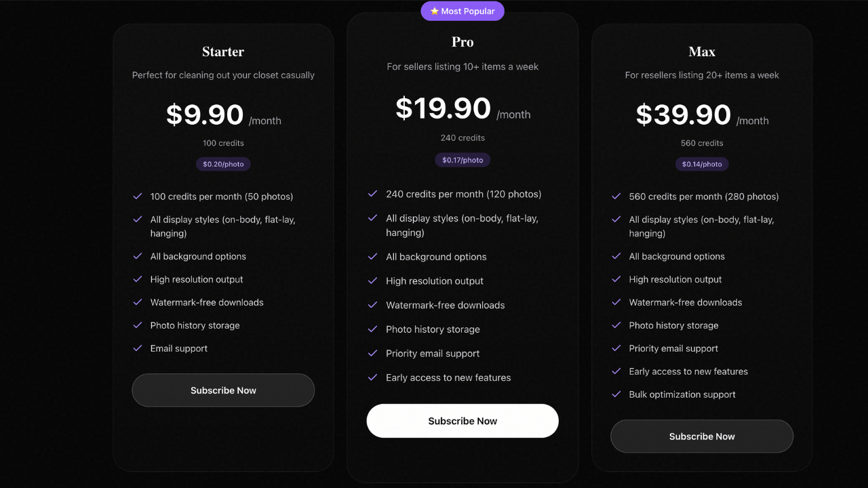Click the checkmark beside 240 credits per month
Image resolution: width=868 pixels, height=488 pixels.
[x=372, y=194]
